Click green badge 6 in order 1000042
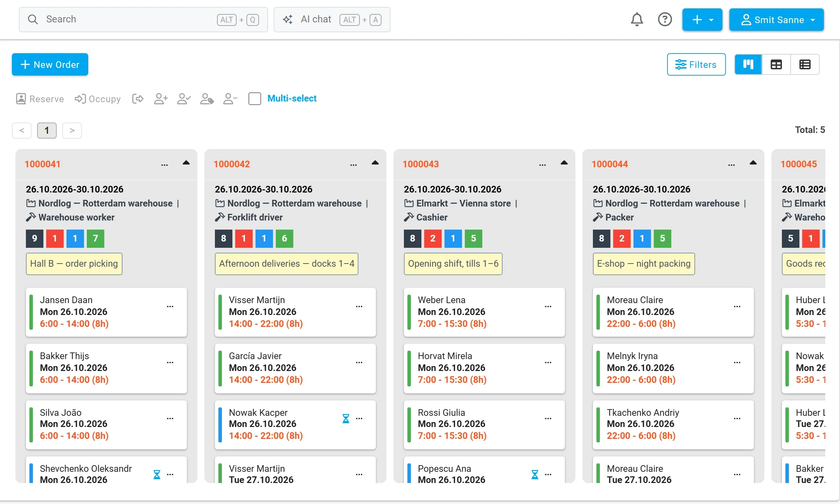Image resolution: width=840 pixels, height=504 pixels. (x=284, y=238)
